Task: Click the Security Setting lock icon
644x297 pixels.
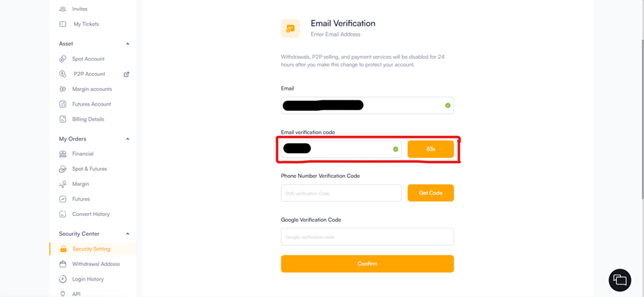Action: pos(63,249)
